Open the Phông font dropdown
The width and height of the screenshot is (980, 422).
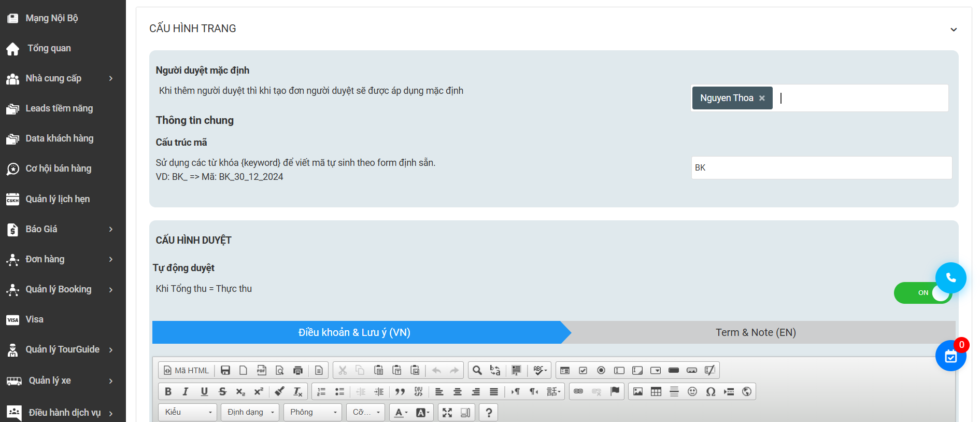click(x=313, y=413)
